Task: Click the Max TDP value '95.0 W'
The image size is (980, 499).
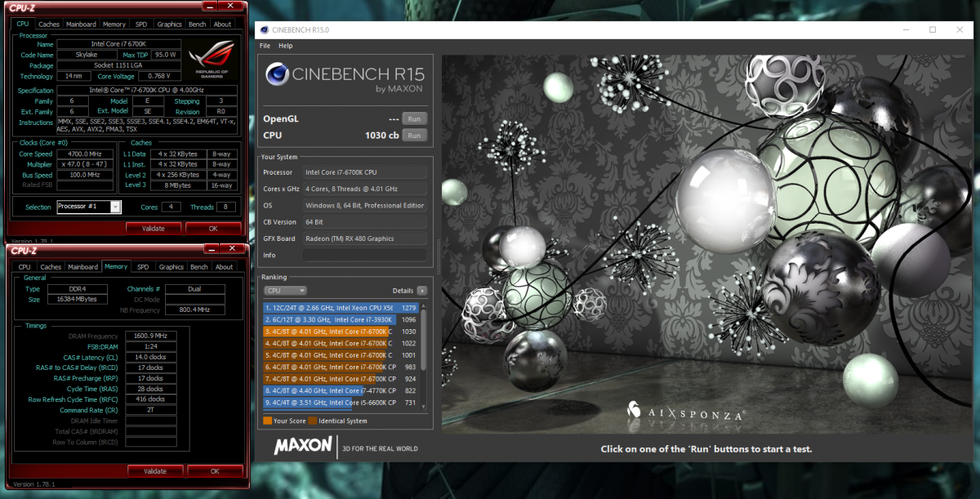Action: pyautogui.click(x=167, y=55)
